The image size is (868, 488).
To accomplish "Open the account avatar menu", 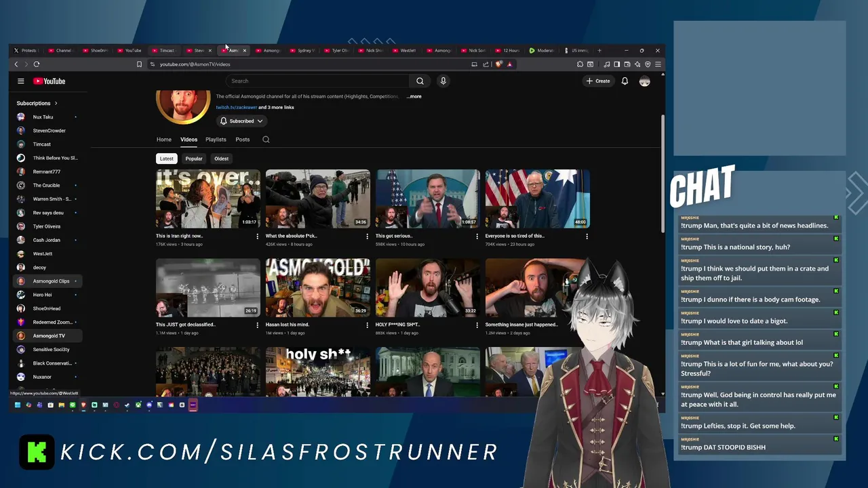I will click(x=644, y=81).
